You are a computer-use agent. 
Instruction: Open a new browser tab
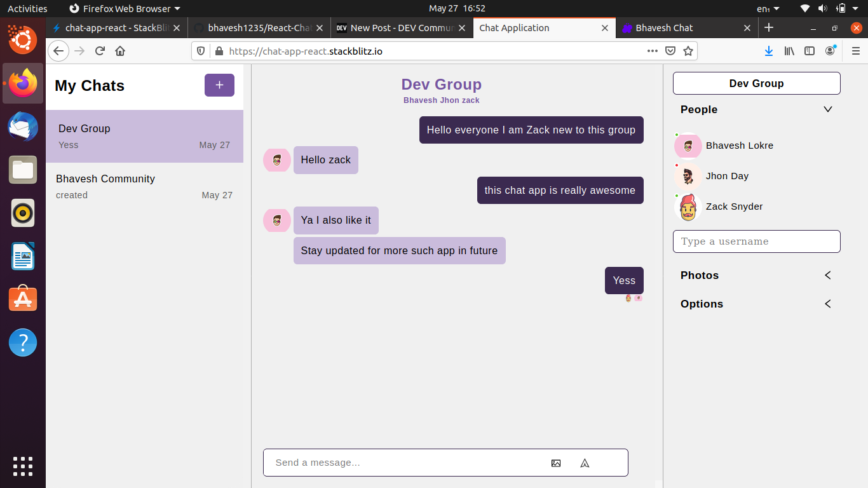point(769,27)
